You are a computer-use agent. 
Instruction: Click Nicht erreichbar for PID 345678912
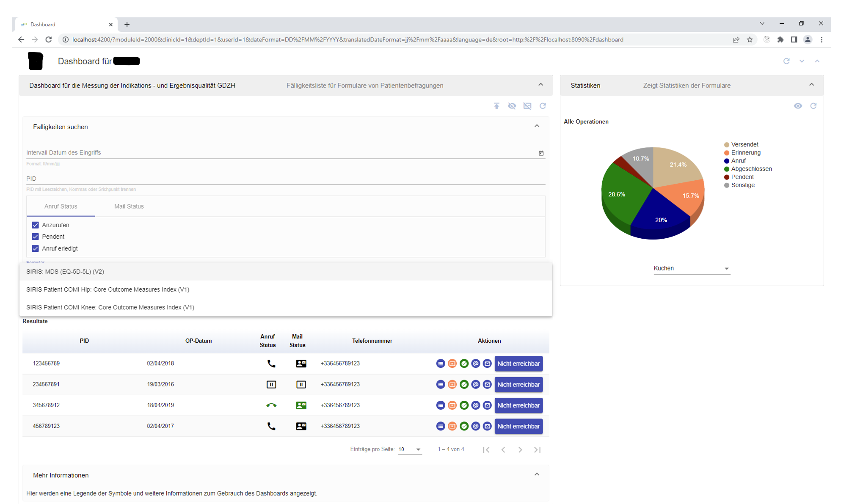click(x=518, y=405)
